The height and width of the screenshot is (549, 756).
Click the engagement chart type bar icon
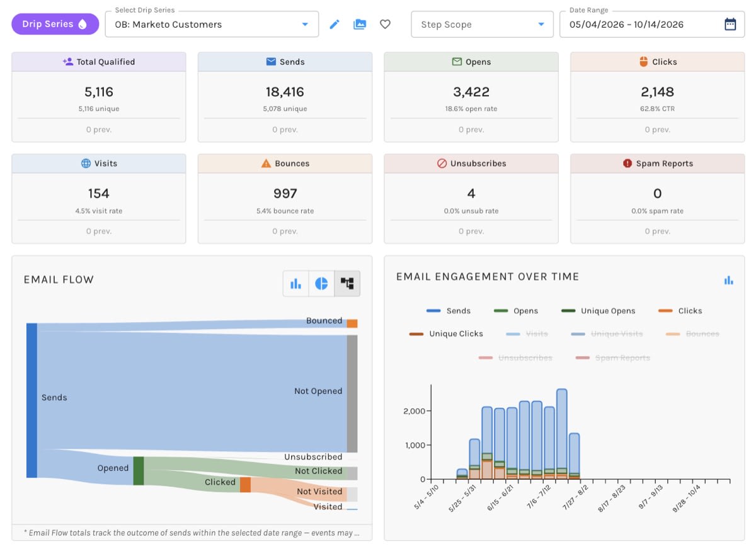coord(729,280)
